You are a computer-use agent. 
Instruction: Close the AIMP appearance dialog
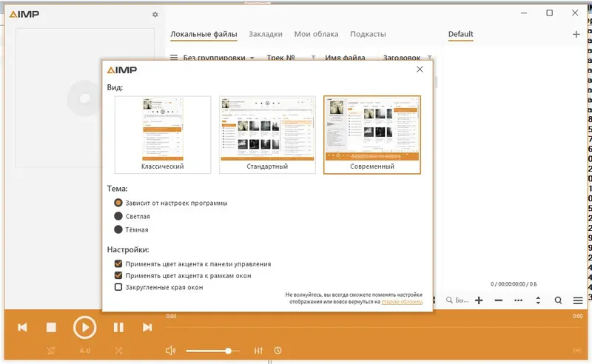click(420, 69)
